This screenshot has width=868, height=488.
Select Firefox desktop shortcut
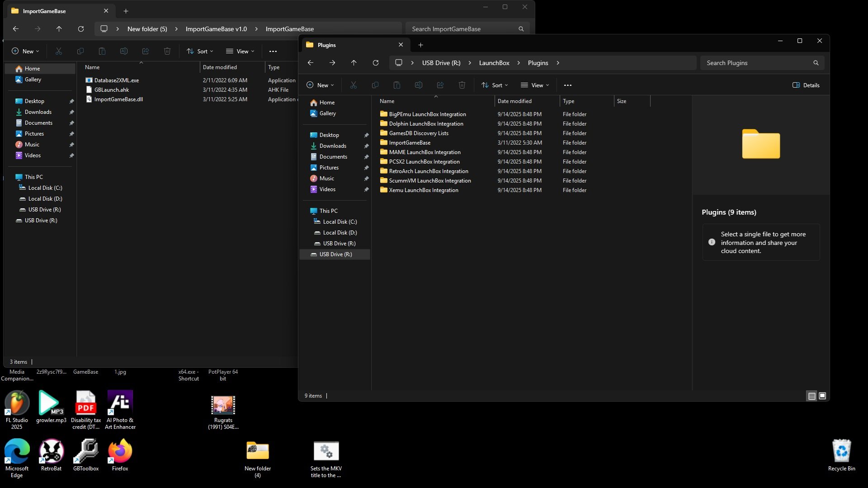pos(120,455)
